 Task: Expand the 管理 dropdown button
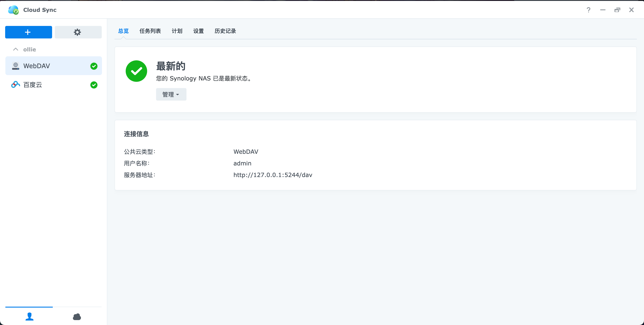pos(171,94)
